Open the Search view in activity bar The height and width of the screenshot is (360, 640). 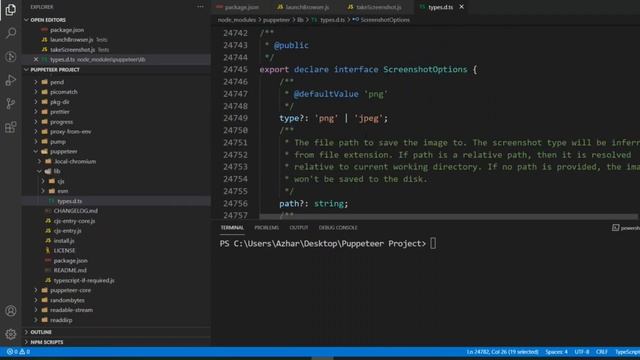pos(11,33)
